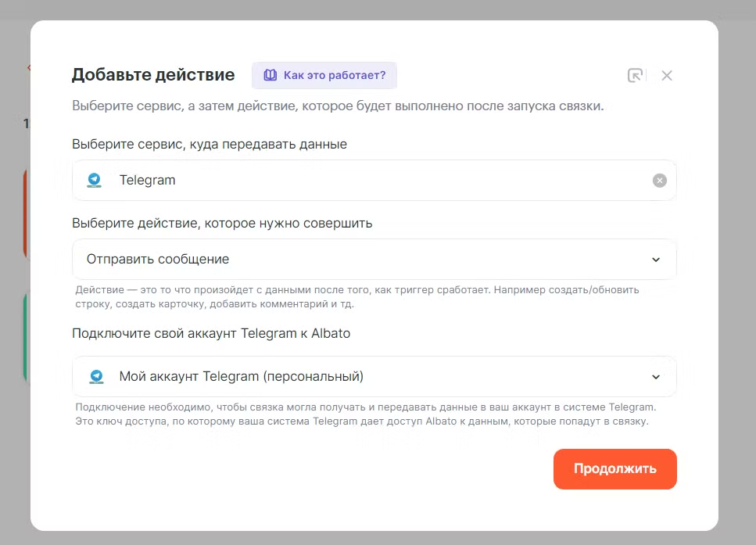756x545 pixels.
Task: Expand the action list using its chevron arrow
Action: tap(656, 260)
